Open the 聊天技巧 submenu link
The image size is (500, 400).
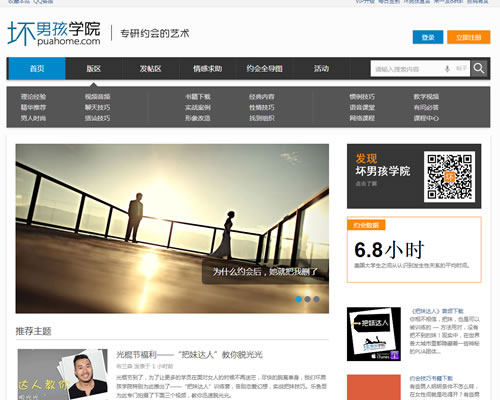(97, 107)
